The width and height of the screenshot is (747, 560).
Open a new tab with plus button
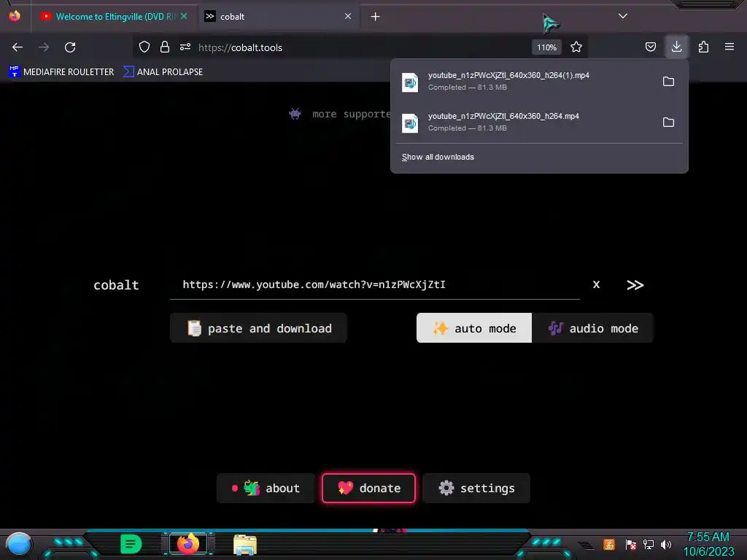(376, 17)
